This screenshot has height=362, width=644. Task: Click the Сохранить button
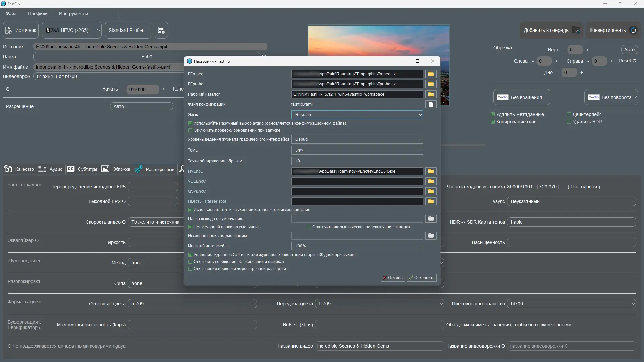421,278
